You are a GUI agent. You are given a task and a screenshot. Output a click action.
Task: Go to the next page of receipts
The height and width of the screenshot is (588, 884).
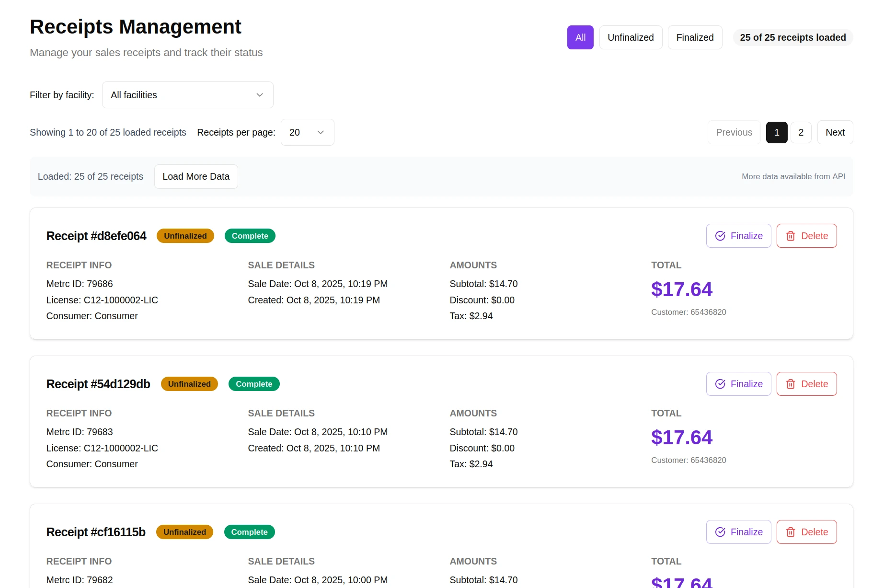point(835,132)
